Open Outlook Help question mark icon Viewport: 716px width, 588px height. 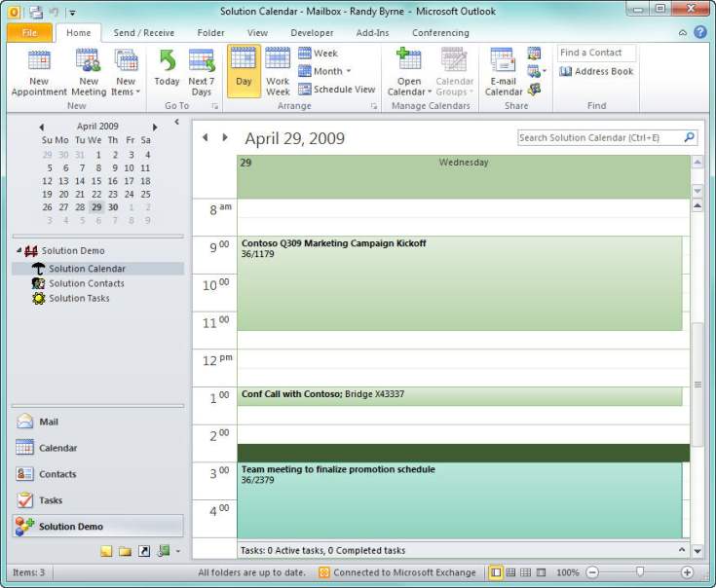(x=700, y=32)
